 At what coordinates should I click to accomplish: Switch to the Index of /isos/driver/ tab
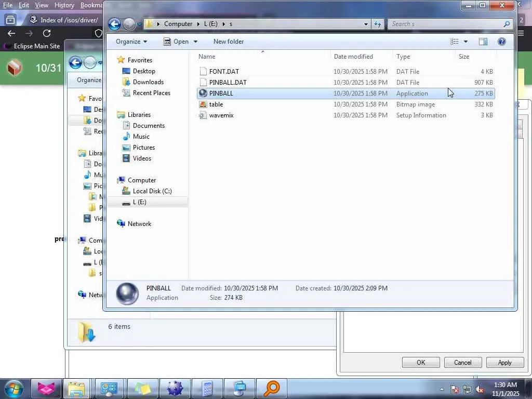[64, 20]
